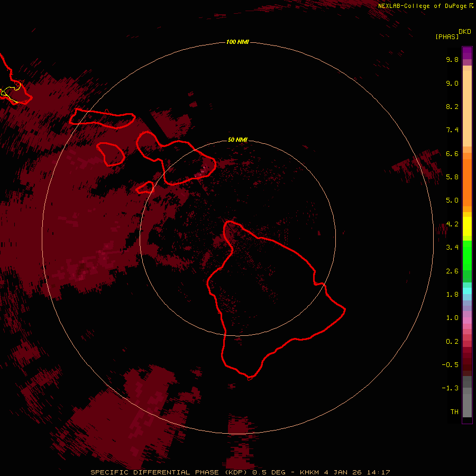Click the TH label at scale bottom
This screenshot has height=476, width=476.
[x=454, y=412]
